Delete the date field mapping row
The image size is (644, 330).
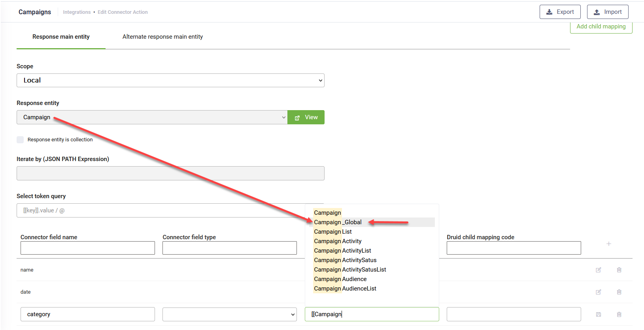tap(619, 292)
